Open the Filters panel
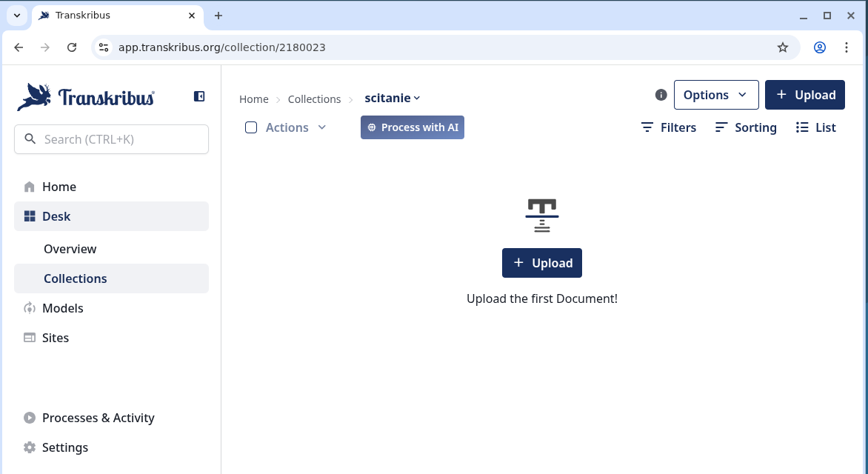Viewport: 868px width, 474px height. coord(669,127)
